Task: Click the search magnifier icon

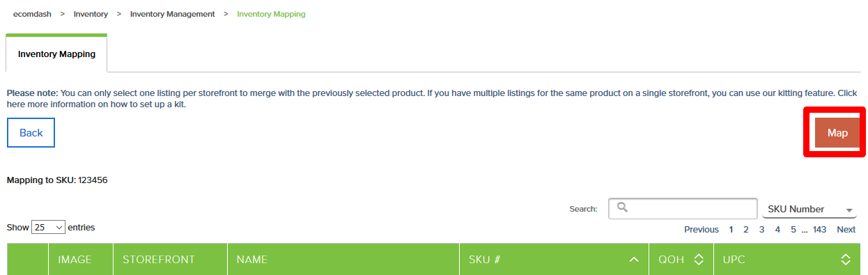Action: 623,207
